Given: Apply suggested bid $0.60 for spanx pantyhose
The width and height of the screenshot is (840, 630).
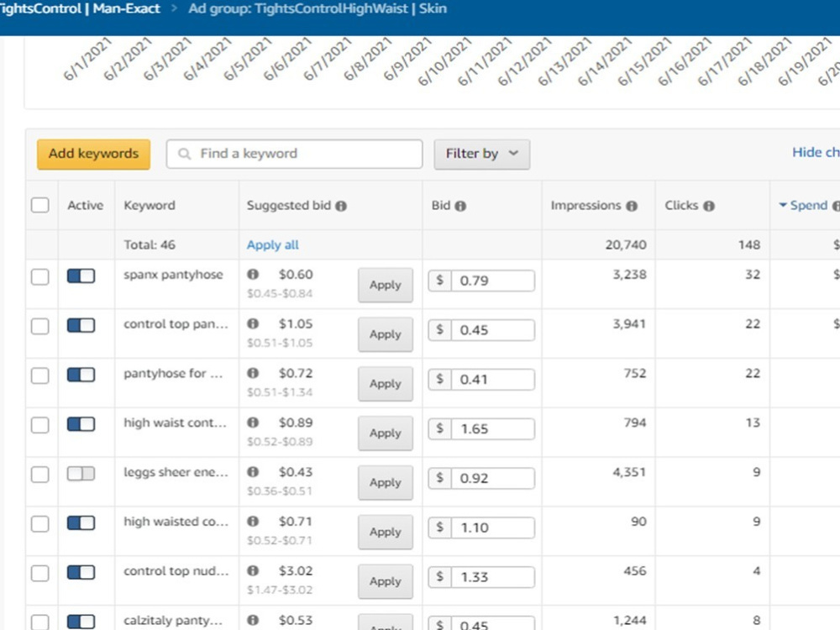Looking at the screenshot, I should [x=386, y=285].
